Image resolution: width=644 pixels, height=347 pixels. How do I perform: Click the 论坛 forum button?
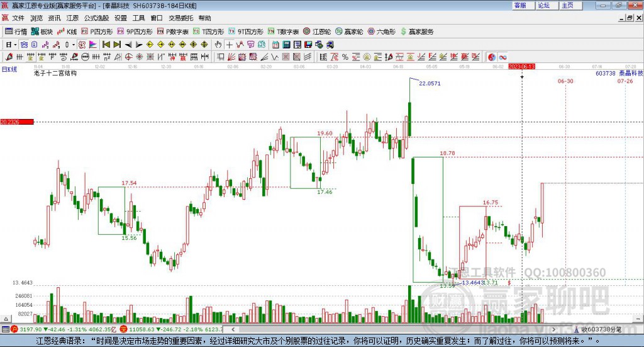pos(547,5)
